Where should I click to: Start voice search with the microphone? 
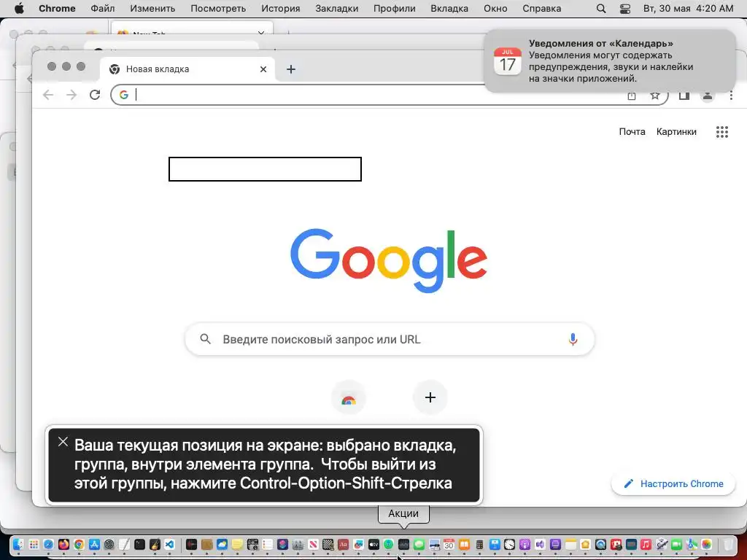click(x=573, y=340)
